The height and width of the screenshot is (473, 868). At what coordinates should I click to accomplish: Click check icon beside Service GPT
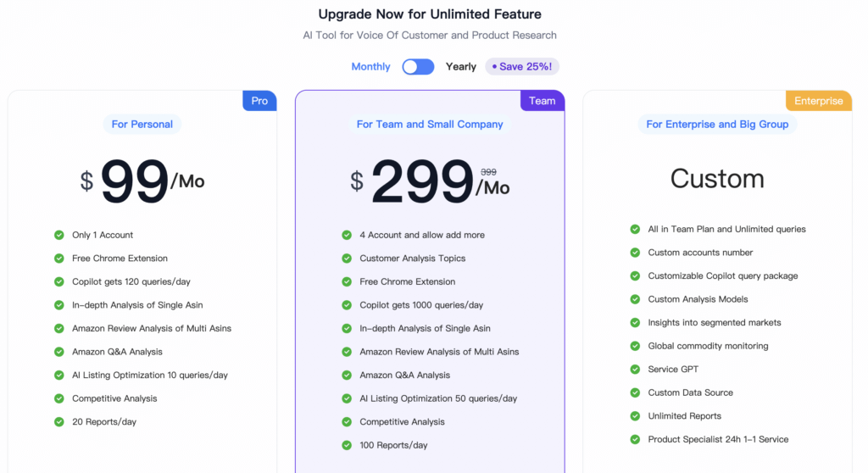(x=635, y=369)
